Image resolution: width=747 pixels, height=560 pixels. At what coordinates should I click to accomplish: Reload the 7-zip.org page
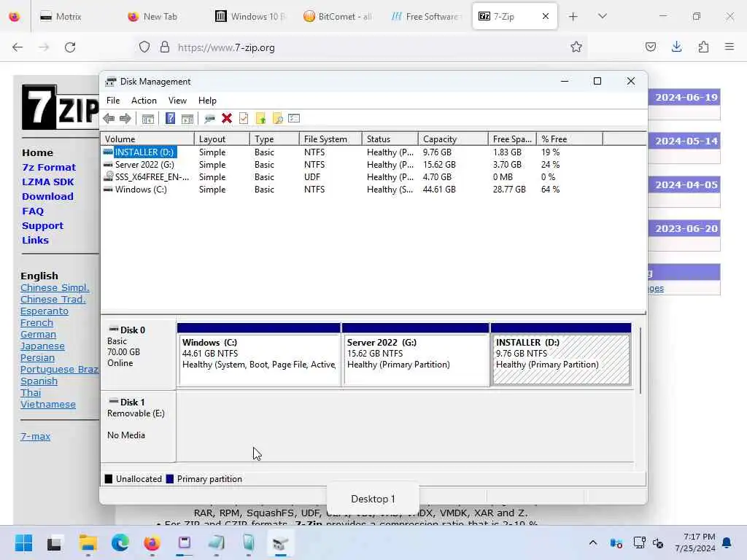click(x=70, y=47)
